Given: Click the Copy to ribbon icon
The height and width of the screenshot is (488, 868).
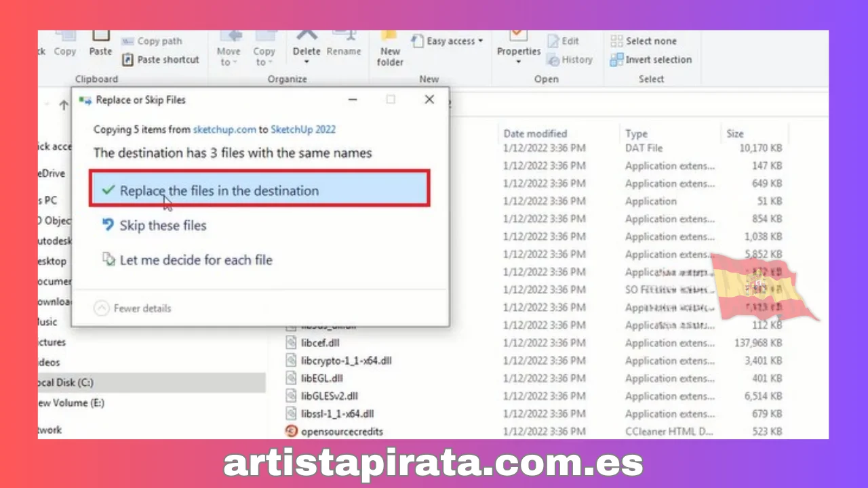Looking at the screenshot, I should [x=264, y=36].
